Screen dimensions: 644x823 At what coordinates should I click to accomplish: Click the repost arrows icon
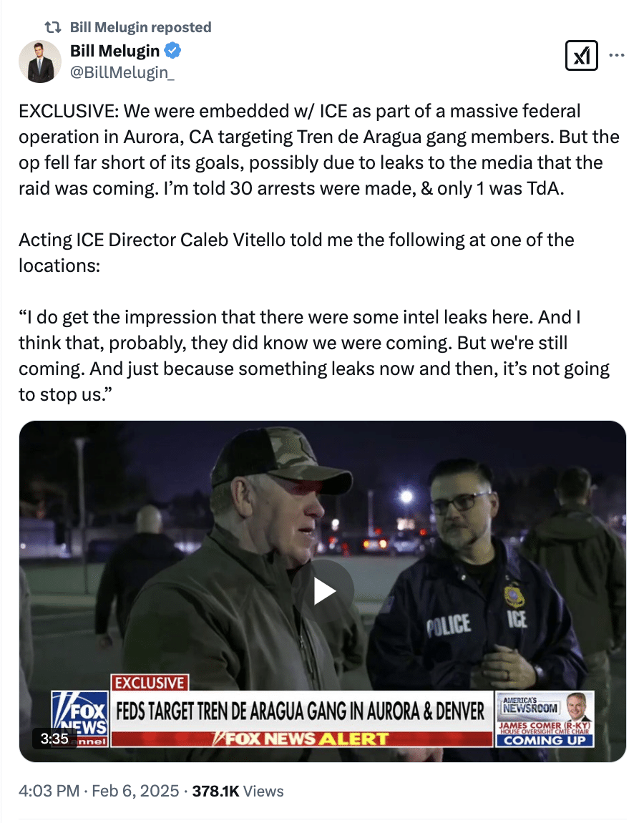(52, 26)
